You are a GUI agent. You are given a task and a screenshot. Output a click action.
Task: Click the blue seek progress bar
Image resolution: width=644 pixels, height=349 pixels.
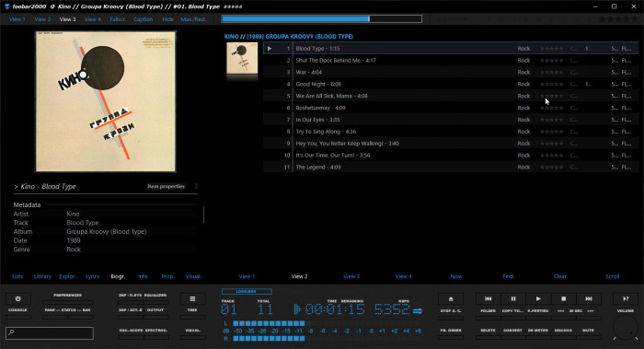322,19
